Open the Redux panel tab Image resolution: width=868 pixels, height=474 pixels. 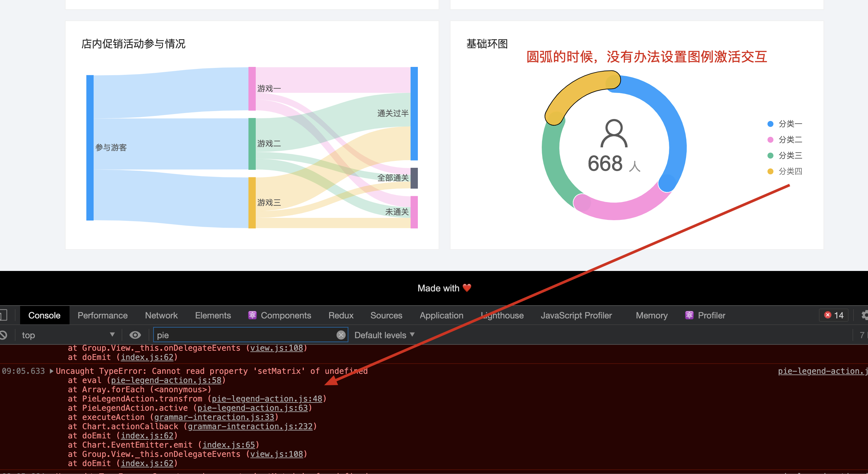click(x=341, y=315)
